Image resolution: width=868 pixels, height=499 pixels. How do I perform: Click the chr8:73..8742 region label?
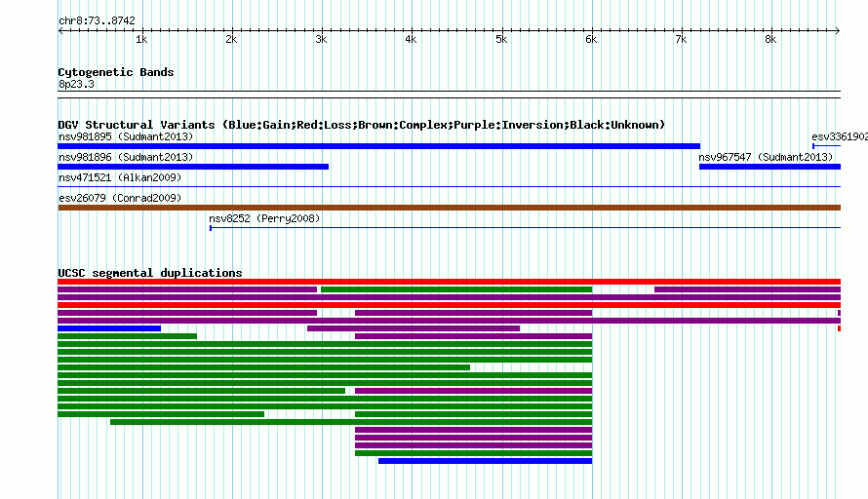point(97,21)
